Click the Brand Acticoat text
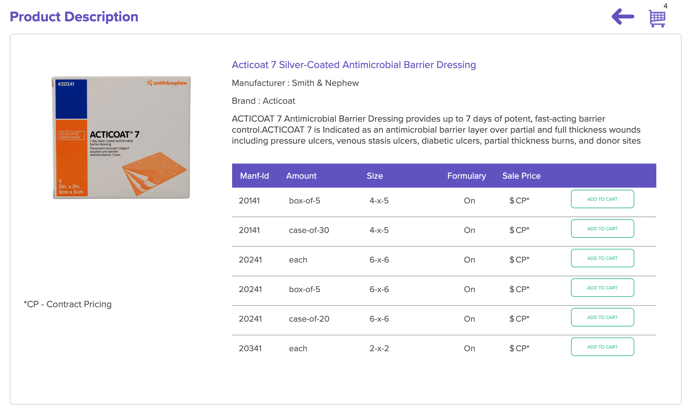688x411 pixels. coord(263,101)
